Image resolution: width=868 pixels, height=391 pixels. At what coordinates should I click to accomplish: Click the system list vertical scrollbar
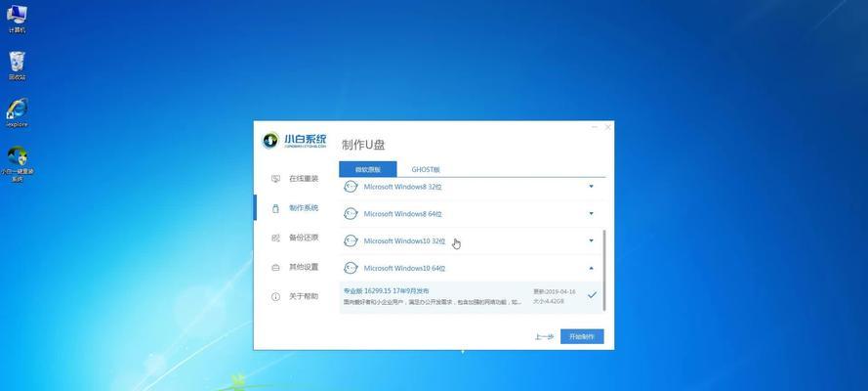tap(604, 270)
